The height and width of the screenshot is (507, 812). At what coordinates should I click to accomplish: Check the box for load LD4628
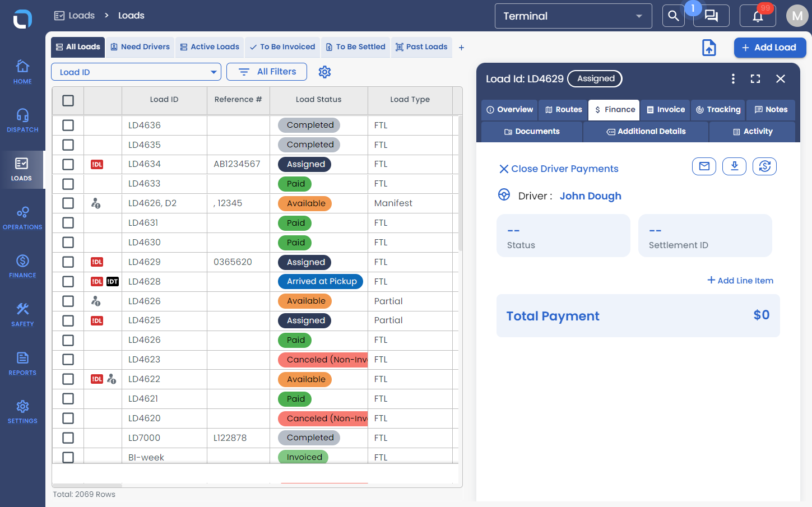click(68, 281)
